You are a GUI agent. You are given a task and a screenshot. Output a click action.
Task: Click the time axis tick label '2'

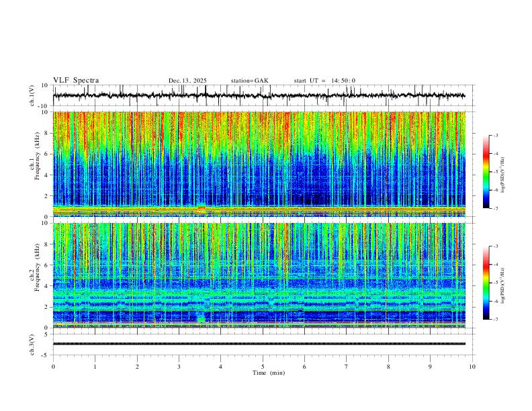coord(137,367)
